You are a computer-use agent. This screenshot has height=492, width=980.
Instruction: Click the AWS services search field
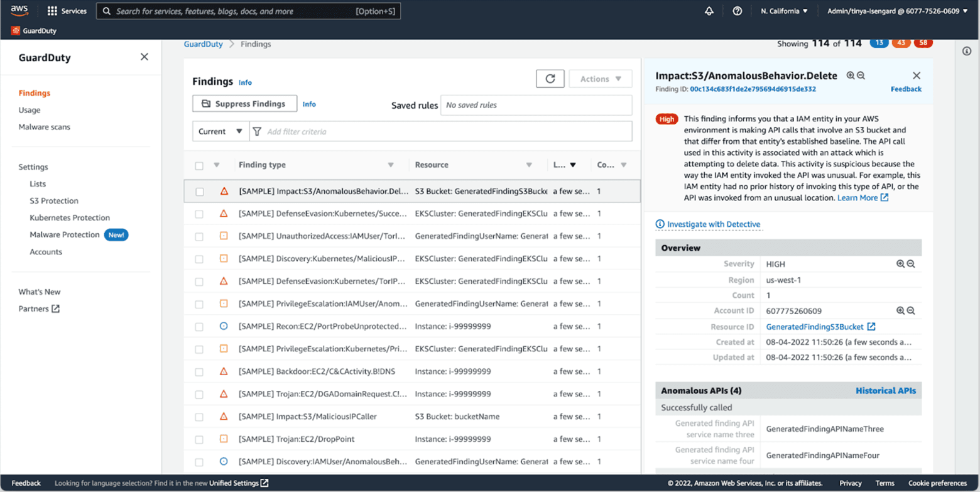click(248, 11)
